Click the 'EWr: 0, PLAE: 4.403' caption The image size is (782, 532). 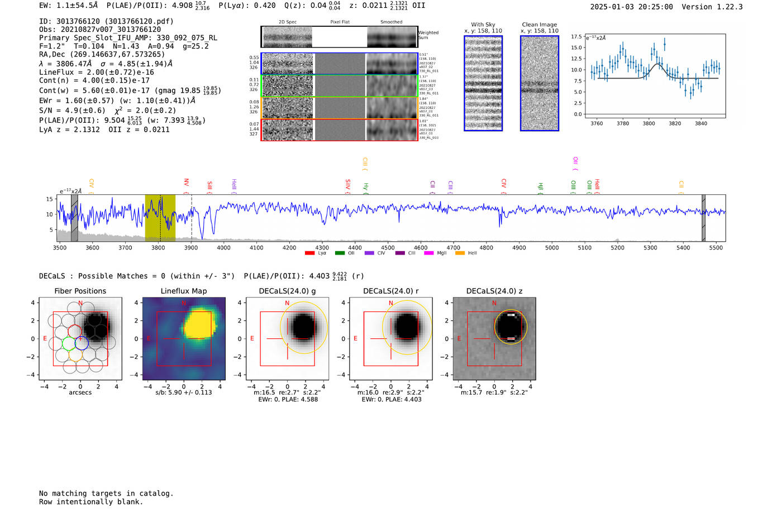pos(391,399)
